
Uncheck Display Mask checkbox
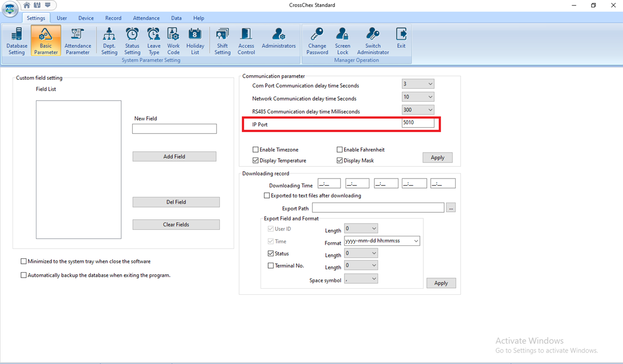coord(339,161)
